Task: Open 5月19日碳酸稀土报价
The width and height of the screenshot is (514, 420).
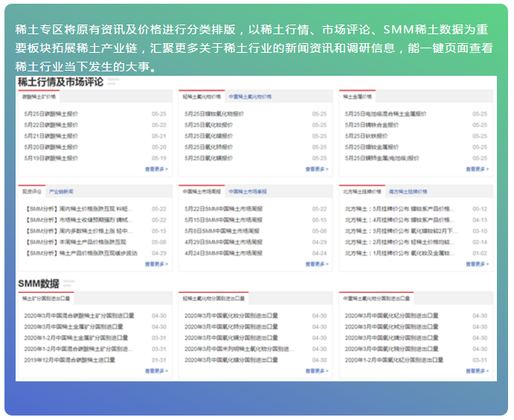Action: tap(51, 158)
